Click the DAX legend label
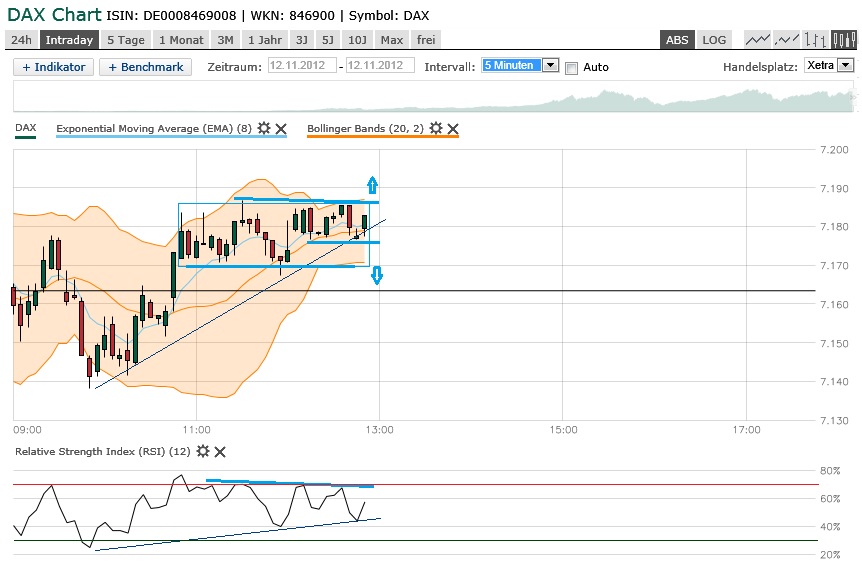 25,128
